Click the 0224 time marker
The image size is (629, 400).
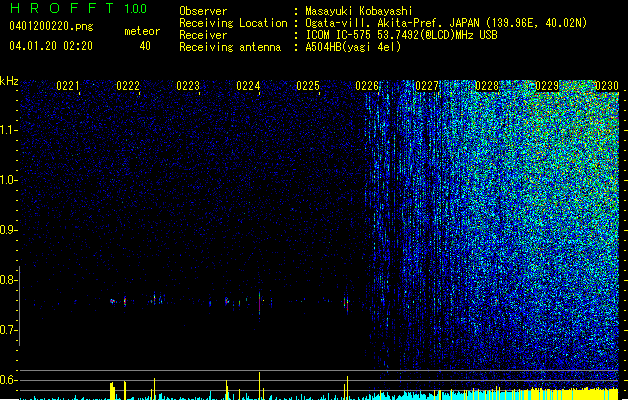click(x=248, y=86)
